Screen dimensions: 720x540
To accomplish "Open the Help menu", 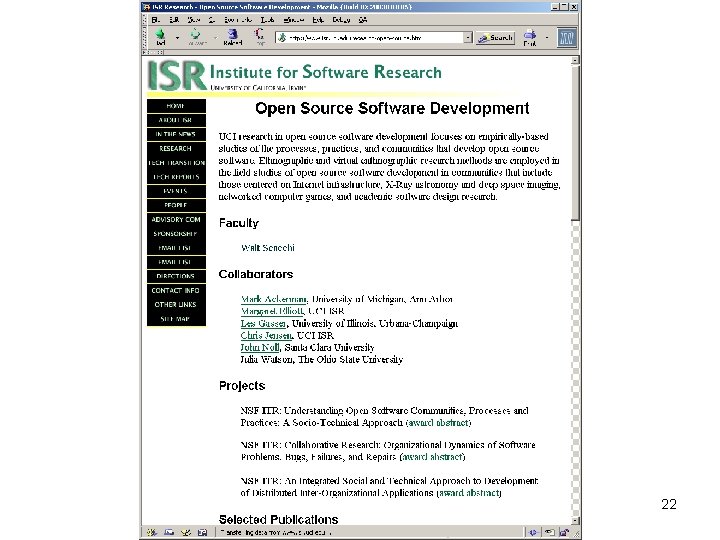I will pyautogui.click(x=318, y=20).
